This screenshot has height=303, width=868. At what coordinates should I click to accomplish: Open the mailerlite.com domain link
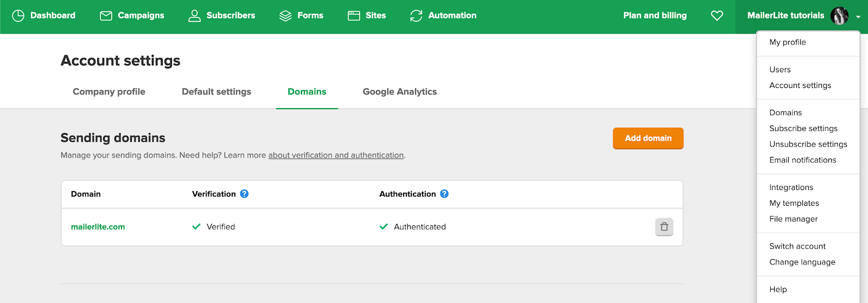tap(98, 227)
